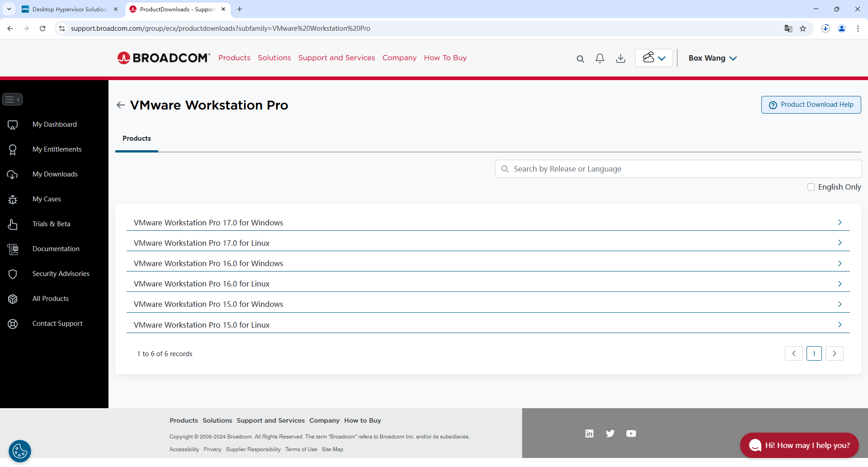Navigate back in the browser
Viewport: 868px width, 467px height.
coord(10,29)
